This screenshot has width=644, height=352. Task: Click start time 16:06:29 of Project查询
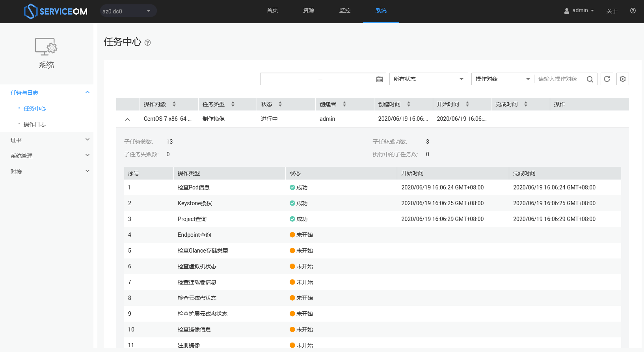point(443,219)
